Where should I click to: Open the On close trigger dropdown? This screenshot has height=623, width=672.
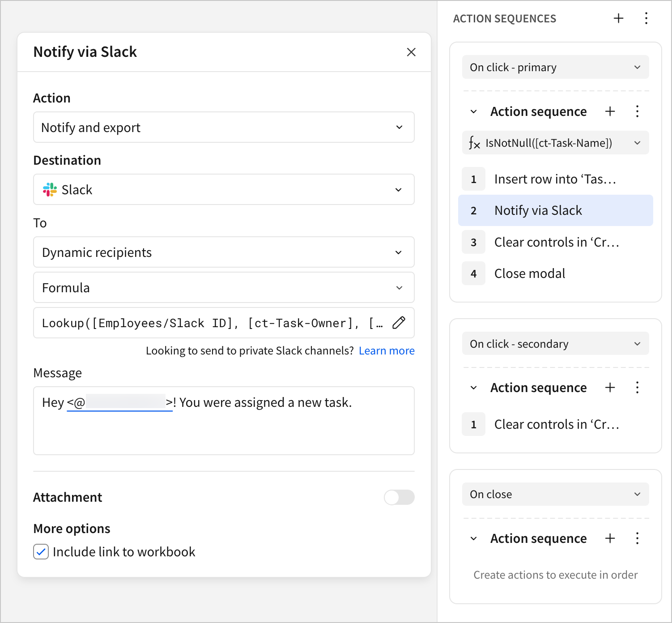(x=555, y=494)
